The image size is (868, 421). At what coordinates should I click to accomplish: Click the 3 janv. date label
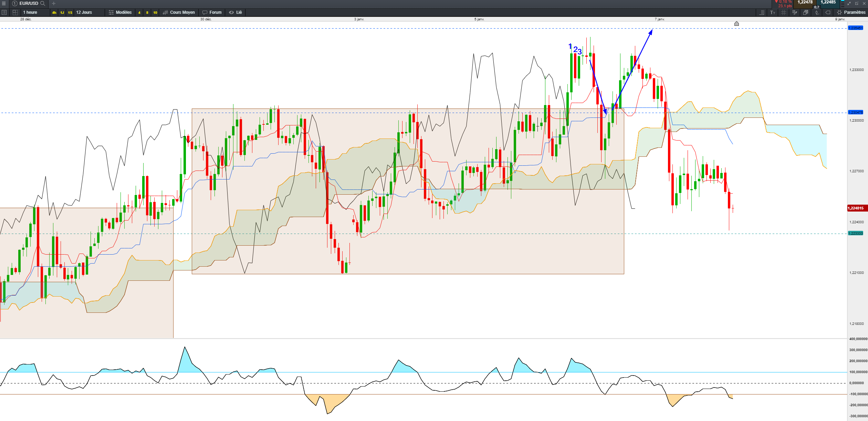tap(359, 19)
